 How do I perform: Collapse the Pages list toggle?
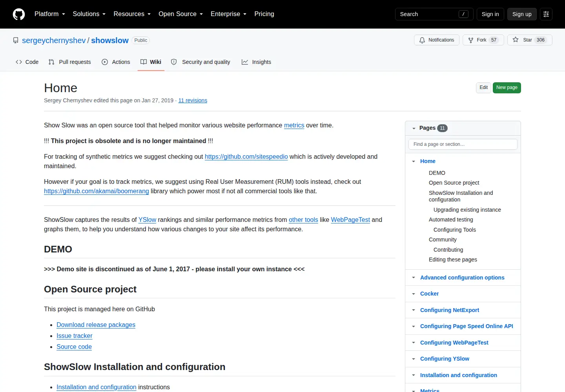[x=414, y=128]
